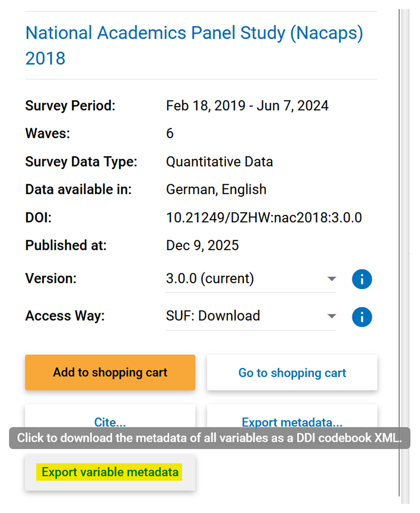Screen dimensions: 420x513
Task: Click the 'German, English' languages text
Action: (x=216, y=190)
